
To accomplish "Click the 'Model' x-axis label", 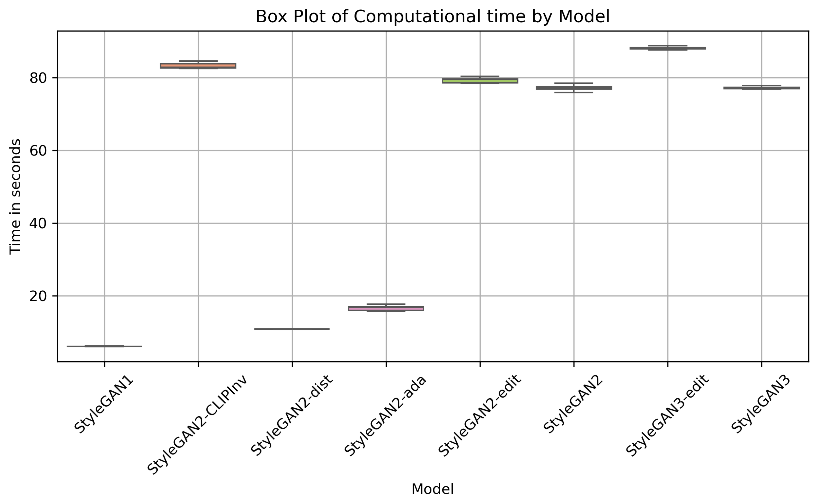I will (433, 489).
